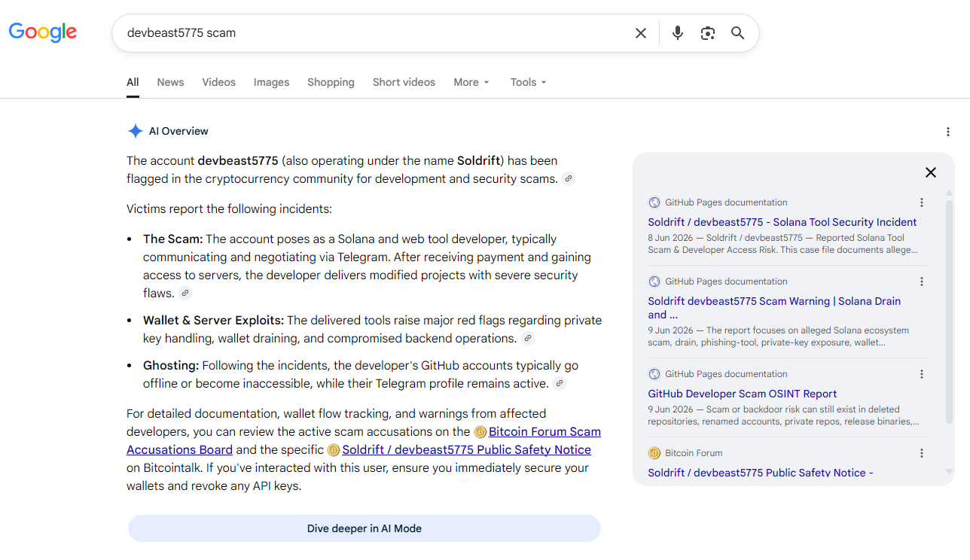Expand the More search categories dropdown
970x560 pixels.
[x=471, y=82]
